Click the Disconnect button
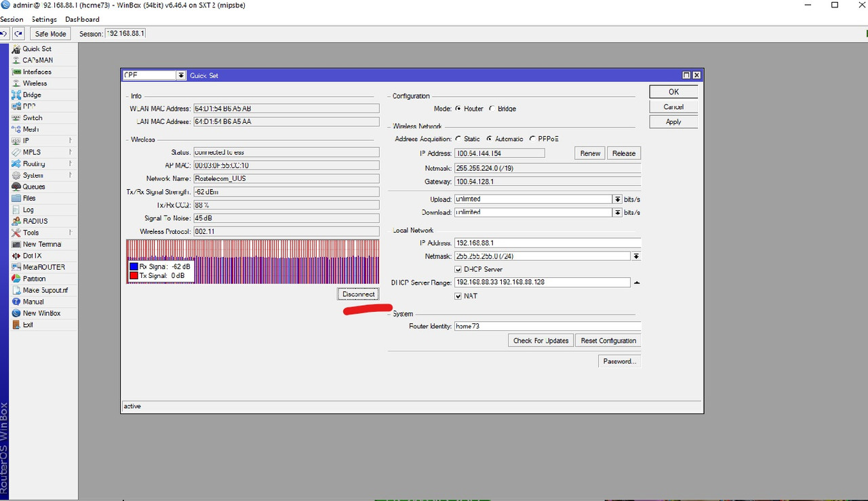Screen dimensions: 868x501 pyautogui.click(x=359, y=294)
